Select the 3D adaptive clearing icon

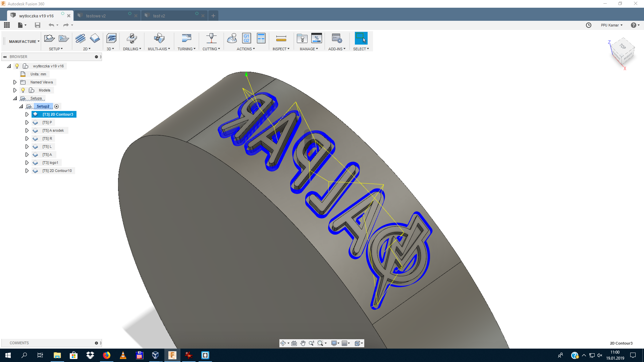point(111,39)
